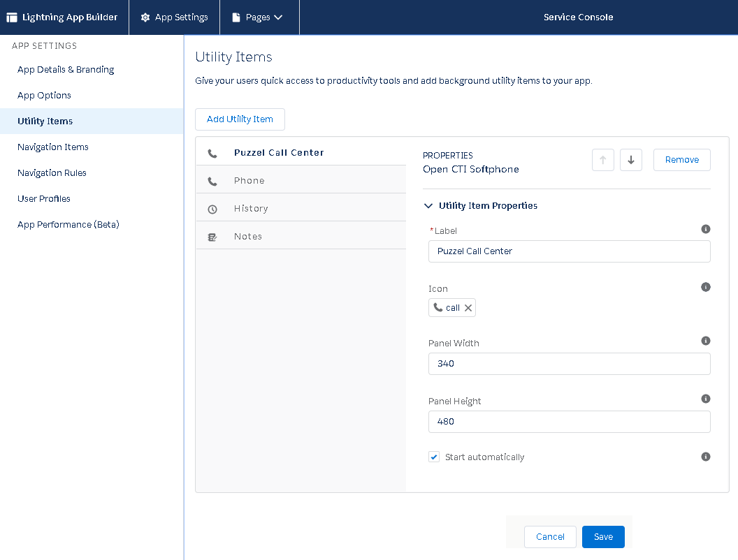The height and width of the screenshot is (560, 738).
Task: Click the info icon beside Panel Height
Action: pos(705,399)
